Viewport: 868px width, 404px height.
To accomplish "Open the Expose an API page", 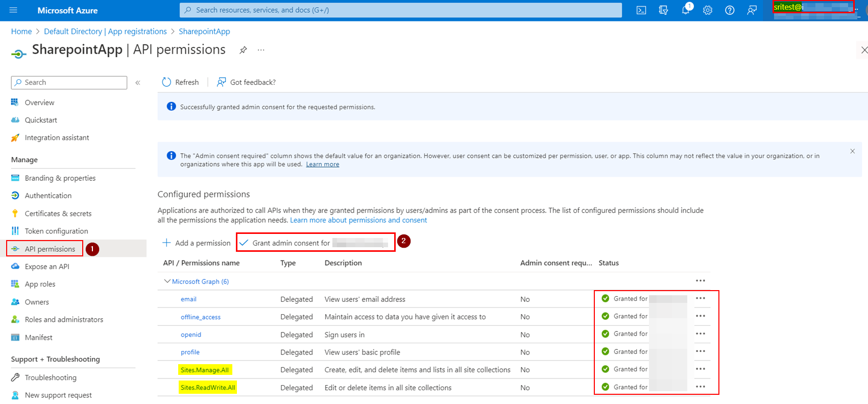I will coord(46,267).
